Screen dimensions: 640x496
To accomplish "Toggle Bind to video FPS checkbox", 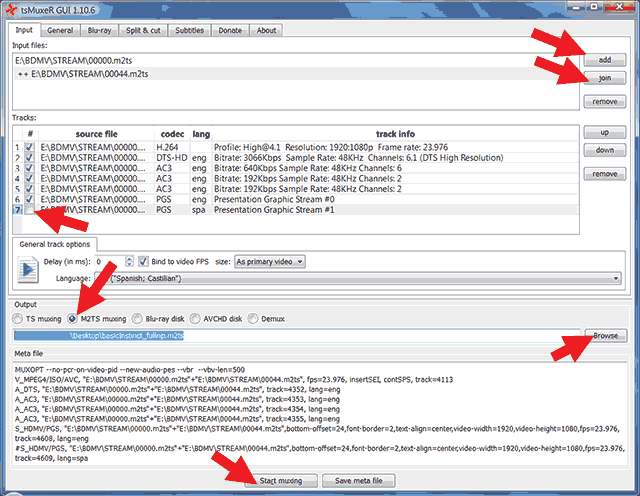I will point(143,262).
